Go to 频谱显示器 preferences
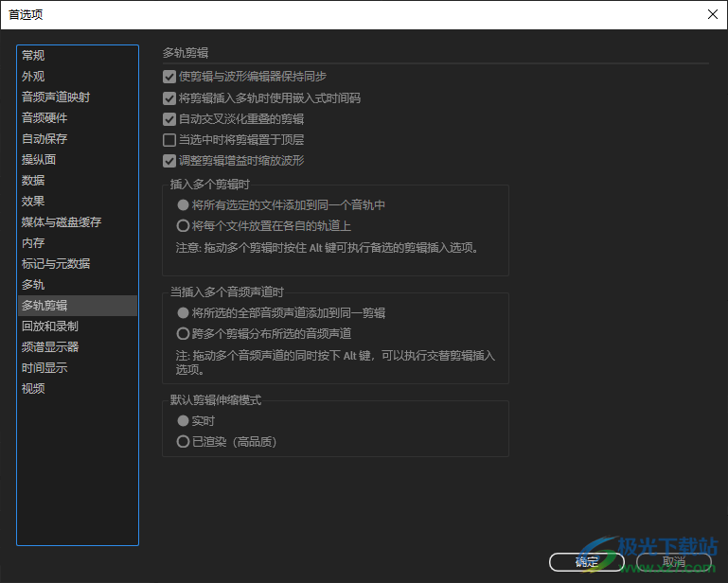 (x=78, y=346)
